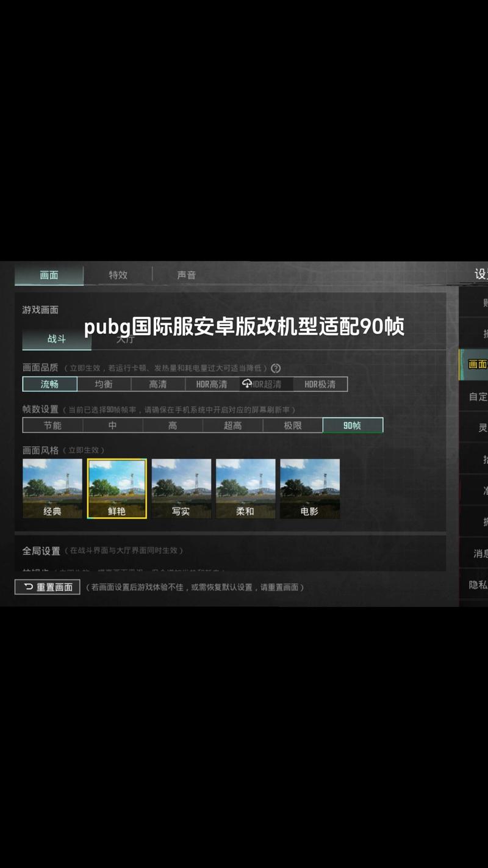
Task: Set frame rate to 节能
Action: (52, 425)
